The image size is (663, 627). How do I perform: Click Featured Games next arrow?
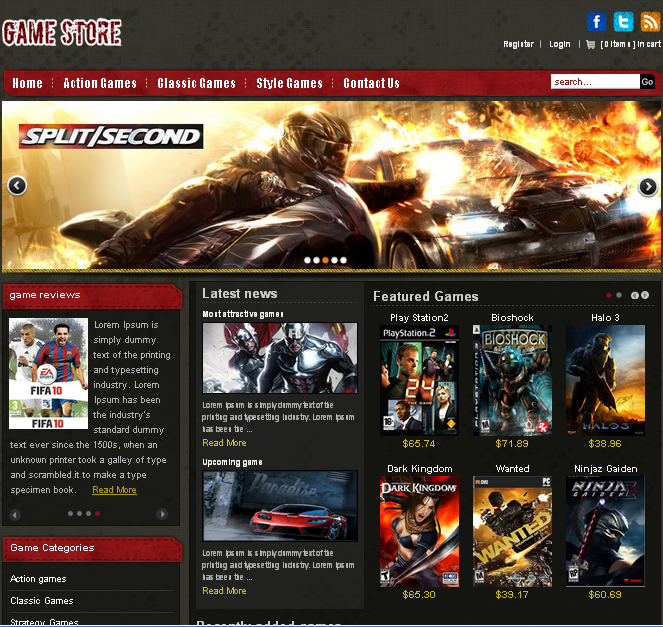click(645, 295)
